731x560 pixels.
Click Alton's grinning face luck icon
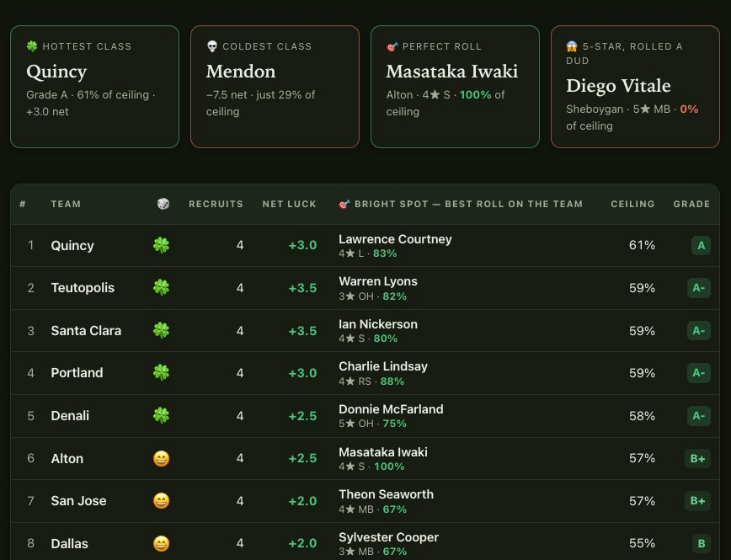pyautogui.click(x=162, y=458)
